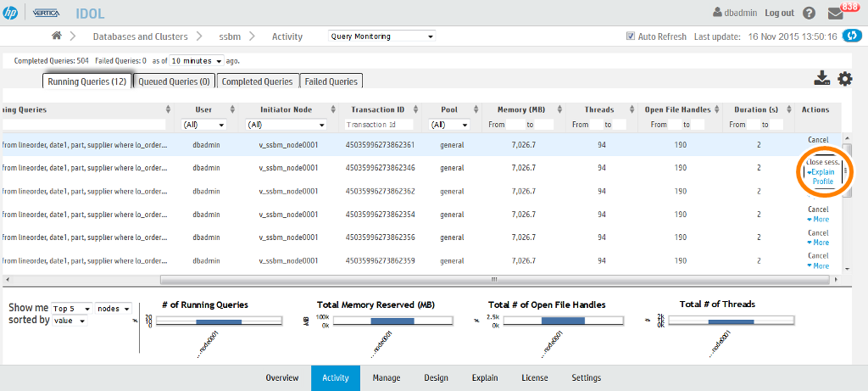Switch to the Failed Queries tab
Screen dimensions: 868x391
pyautogui.click(x=331, y=81)
